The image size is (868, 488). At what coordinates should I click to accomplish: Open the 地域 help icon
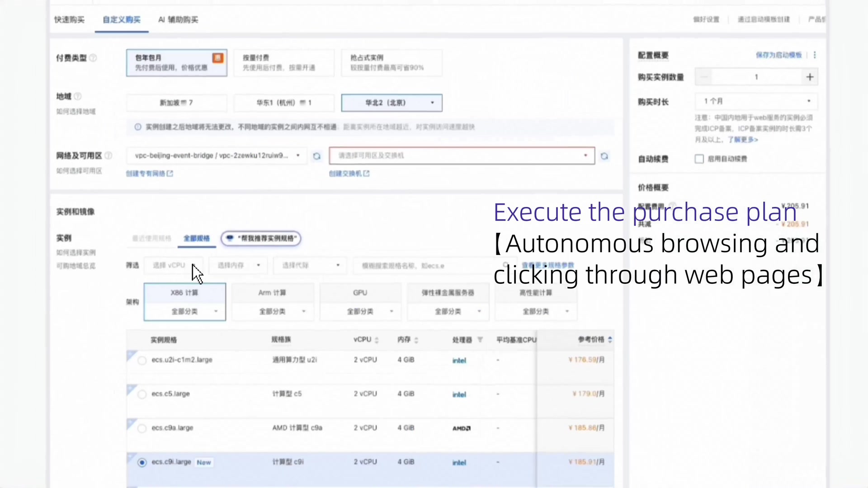tap(78, 96)
